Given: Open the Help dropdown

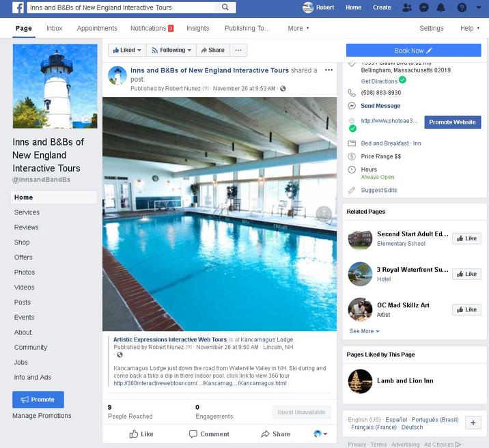Looking at the screenshot, I should click(470, 29).
